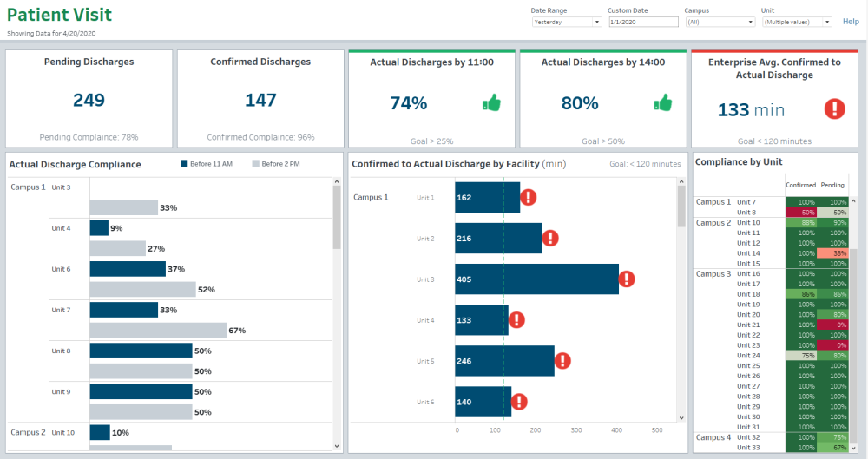Viewport: 868px width, 459px height.
Task: Click the alert icon next to Unit 5 bar
Action: pos(562,361)
